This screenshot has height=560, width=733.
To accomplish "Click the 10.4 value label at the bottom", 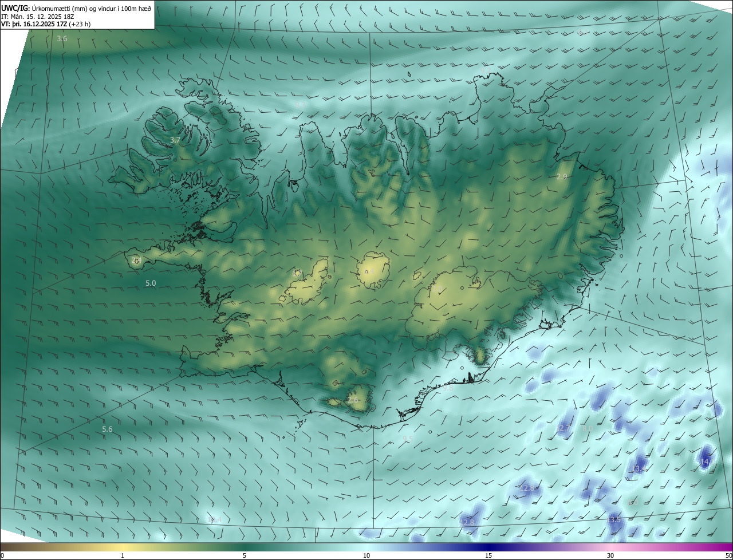I will (x=215, y=520).
